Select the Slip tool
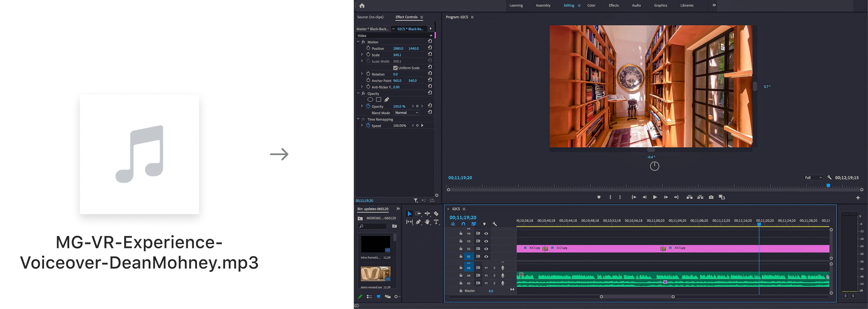This screenshot has width=868, height=309. pyautogui.click(x=409, y=222)
